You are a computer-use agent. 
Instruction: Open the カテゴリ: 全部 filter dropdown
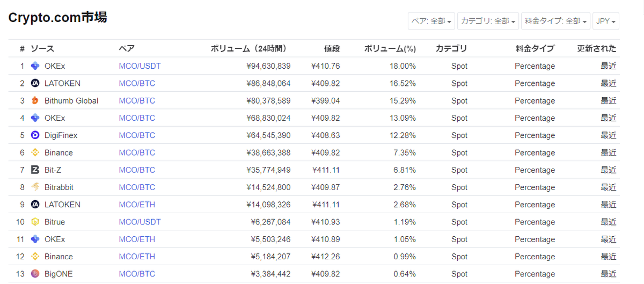click(488, 21)
